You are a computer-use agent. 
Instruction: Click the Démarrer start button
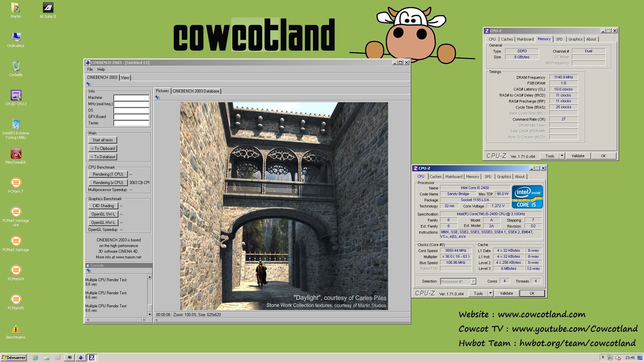14,358
